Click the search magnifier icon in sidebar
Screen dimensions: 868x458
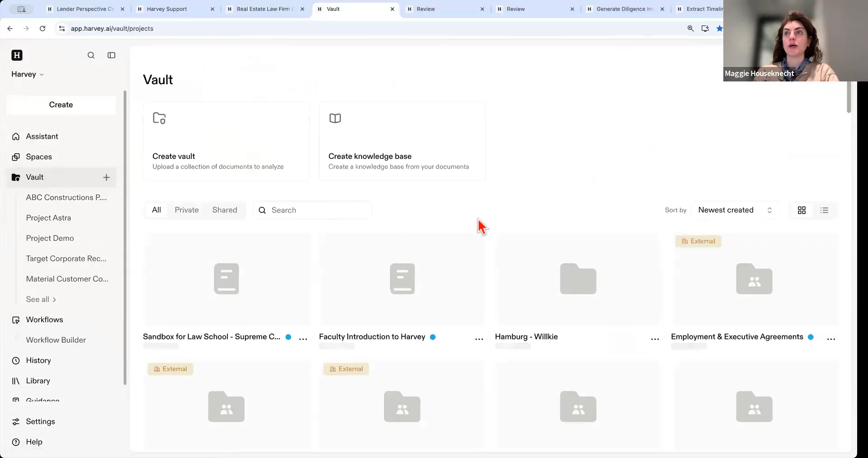(x=91, y=55)
